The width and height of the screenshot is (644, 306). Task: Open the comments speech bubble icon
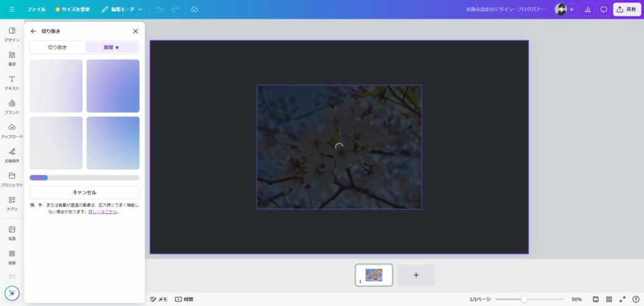pyautogui.click(x=603, y=9)
